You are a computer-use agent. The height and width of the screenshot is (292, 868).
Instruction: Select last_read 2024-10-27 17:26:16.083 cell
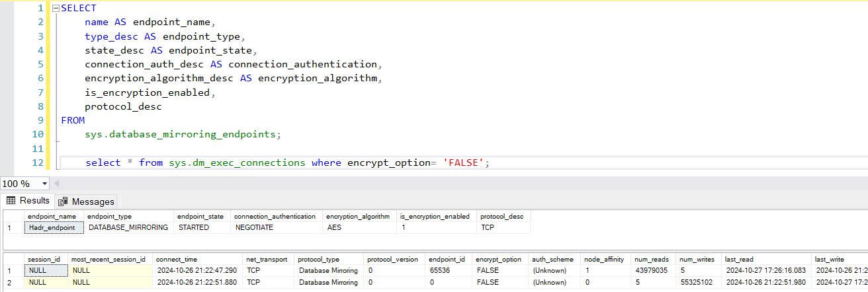point(767,271)
